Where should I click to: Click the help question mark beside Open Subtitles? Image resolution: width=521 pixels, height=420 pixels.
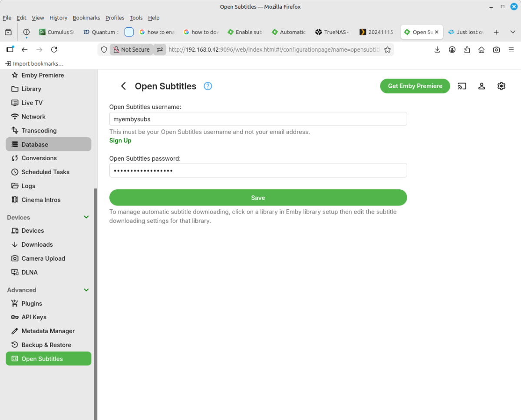[x=208, y=86]
